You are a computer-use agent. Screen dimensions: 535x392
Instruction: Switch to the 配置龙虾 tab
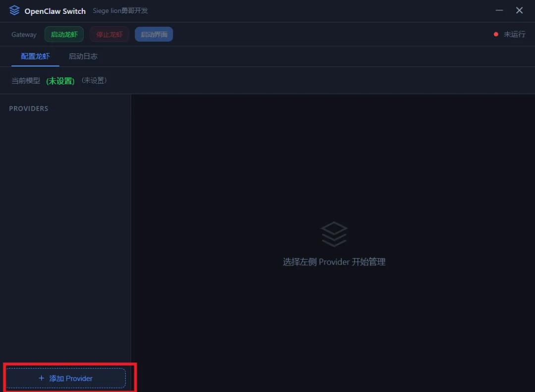tap(35, 56)
